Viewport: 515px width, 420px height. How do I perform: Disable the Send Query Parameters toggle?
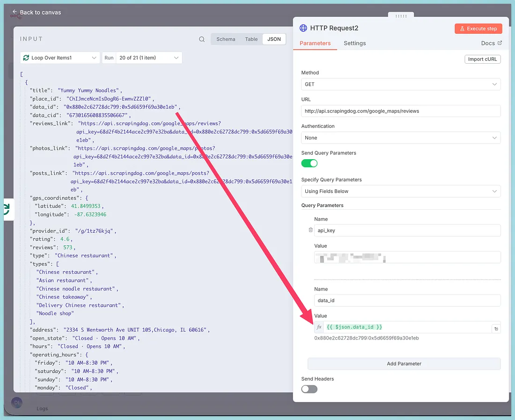pos(309,163)
